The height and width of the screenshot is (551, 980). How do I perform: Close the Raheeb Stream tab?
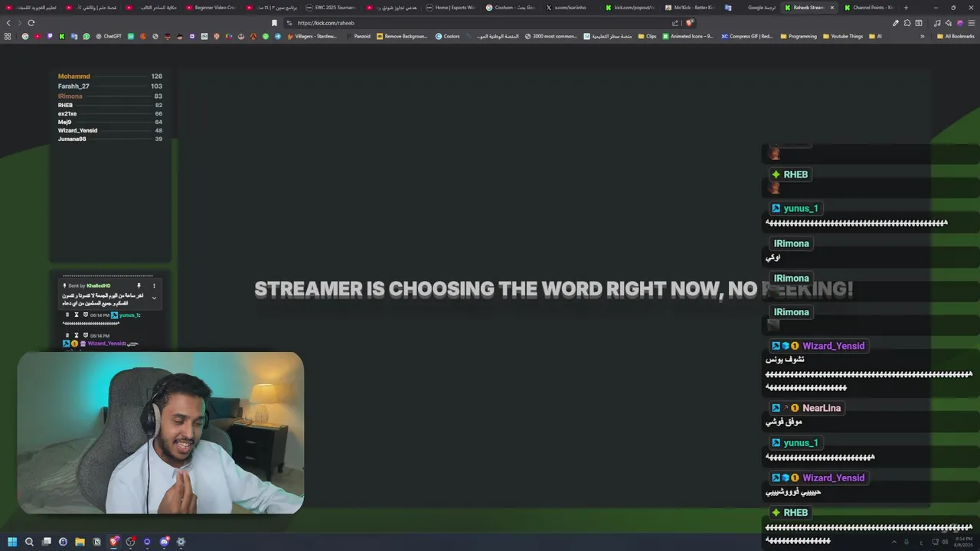pyautogui.click(x=832, y=8)
